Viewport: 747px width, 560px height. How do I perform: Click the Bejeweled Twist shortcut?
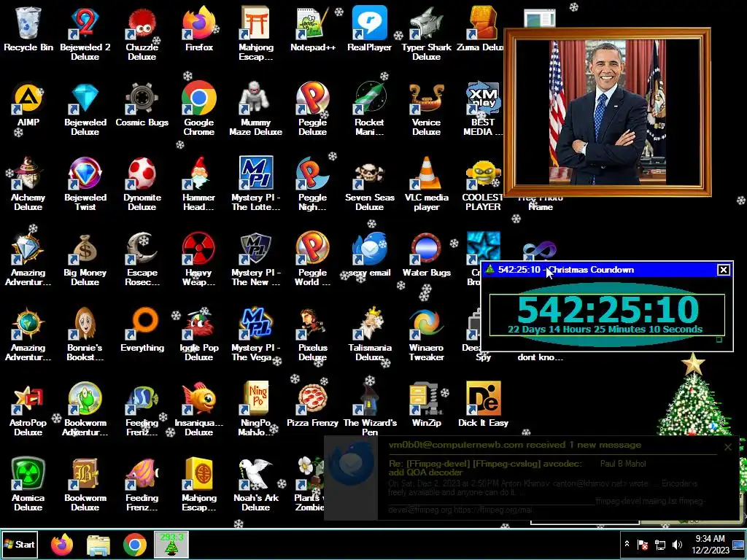[x=85, y=183]
